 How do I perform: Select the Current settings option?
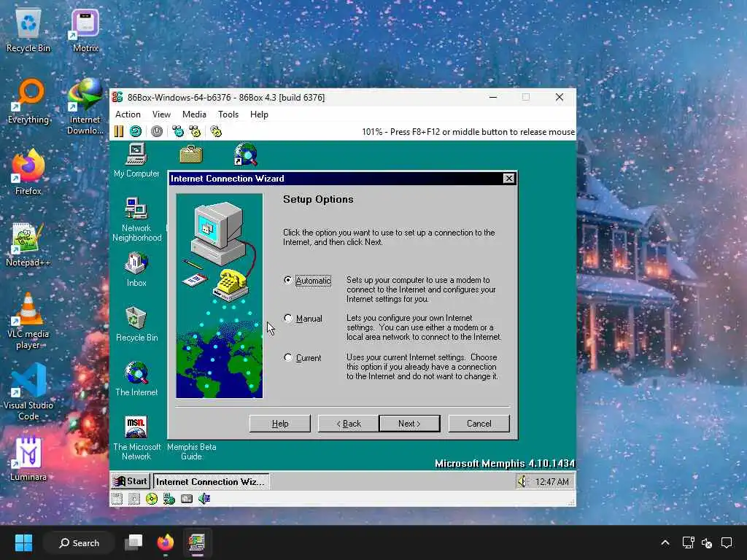[x=303, y=357]
